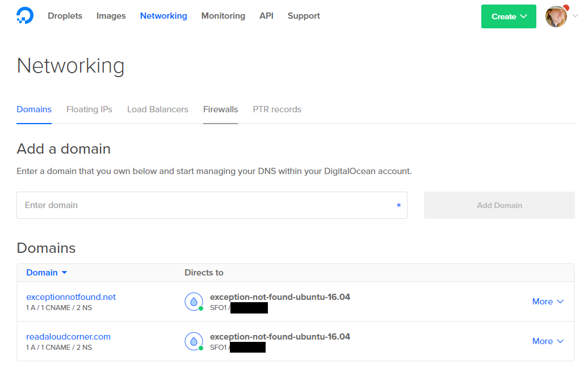Click record summary under exceptionnotfound.net
588x377 pixels.
coord(59,308)
